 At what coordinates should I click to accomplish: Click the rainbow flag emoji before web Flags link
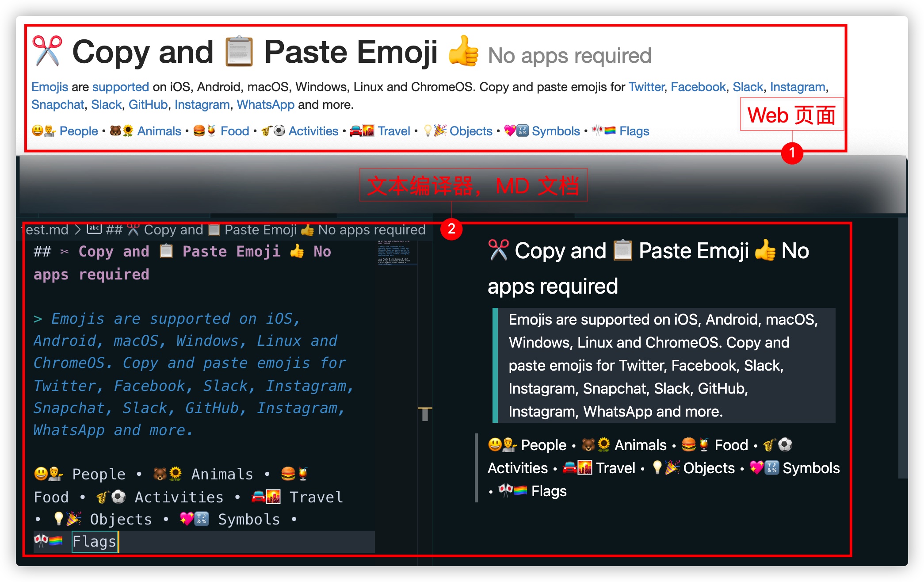click(x=610, y=130)
